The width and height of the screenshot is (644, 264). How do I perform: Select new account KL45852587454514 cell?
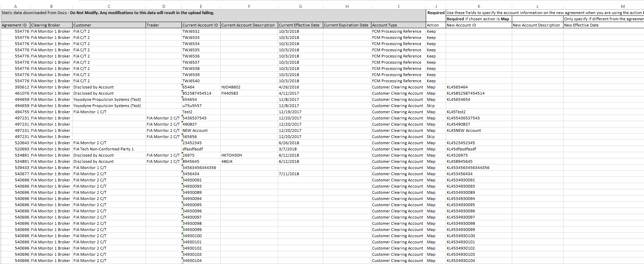click(479, 93)
